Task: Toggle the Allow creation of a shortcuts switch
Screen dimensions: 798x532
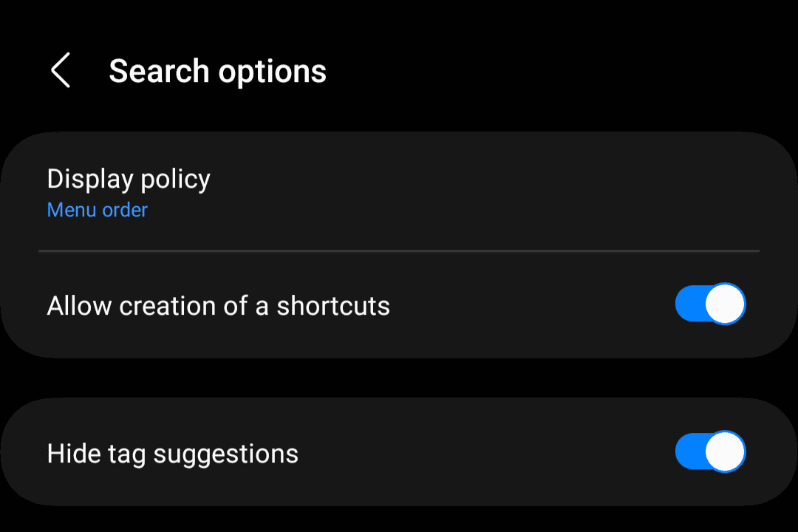Action: [x=710, y=304]
